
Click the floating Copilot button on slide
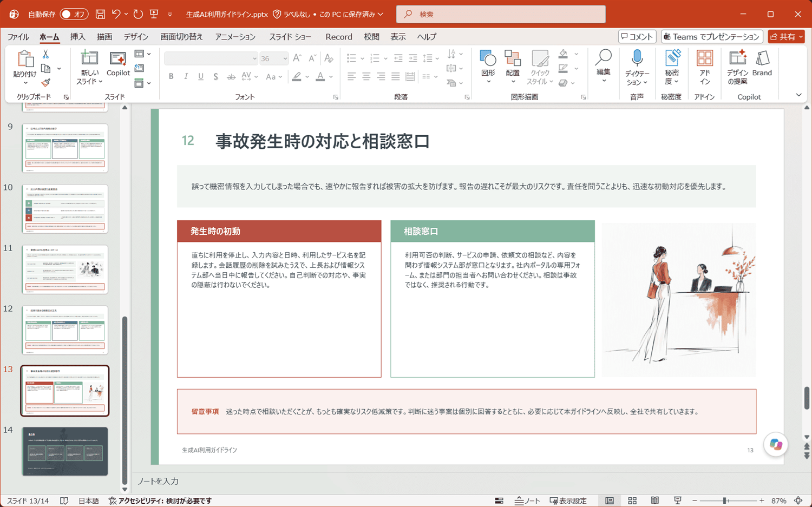coord(776,444)
